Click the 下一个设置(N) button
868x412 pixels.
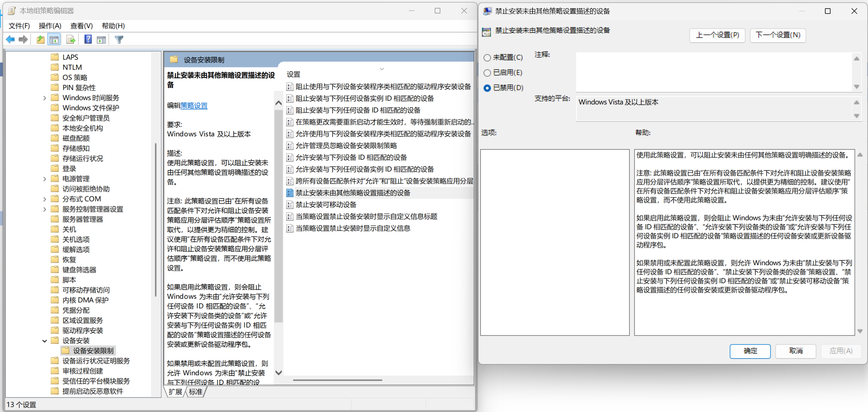[x=778, y=35]
